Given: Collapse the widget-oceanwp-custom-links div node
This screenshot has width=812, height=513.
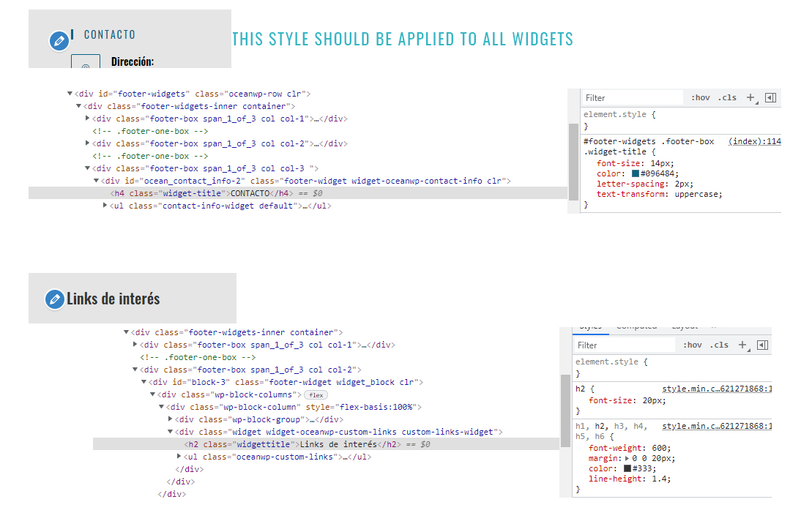Looking at the screenshot, I should coord(171,432).
